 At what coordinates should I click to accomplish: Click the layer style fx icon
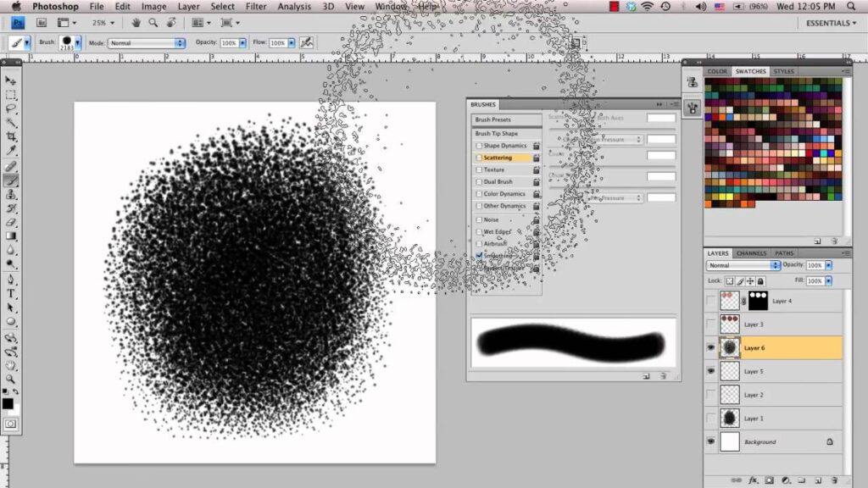pyautogui.click(x=752, y=479)
